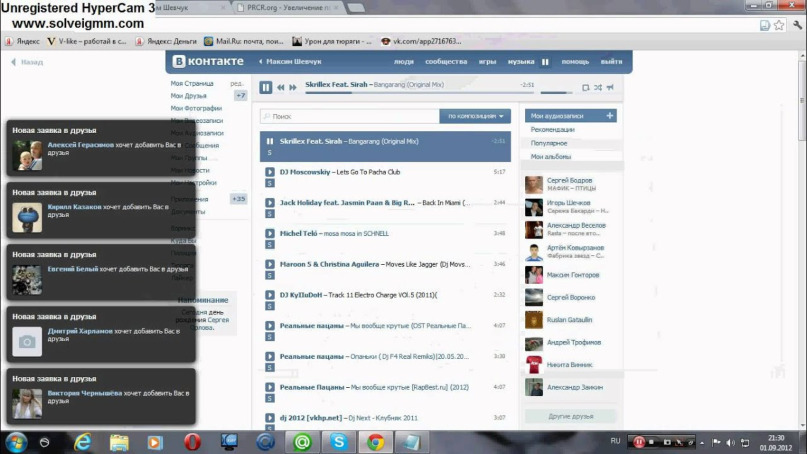Click Виктория Чернышёва avatar thumbnail
Image resolution: width=807 pixels, height=454 pixels.
tap(27, 404)
